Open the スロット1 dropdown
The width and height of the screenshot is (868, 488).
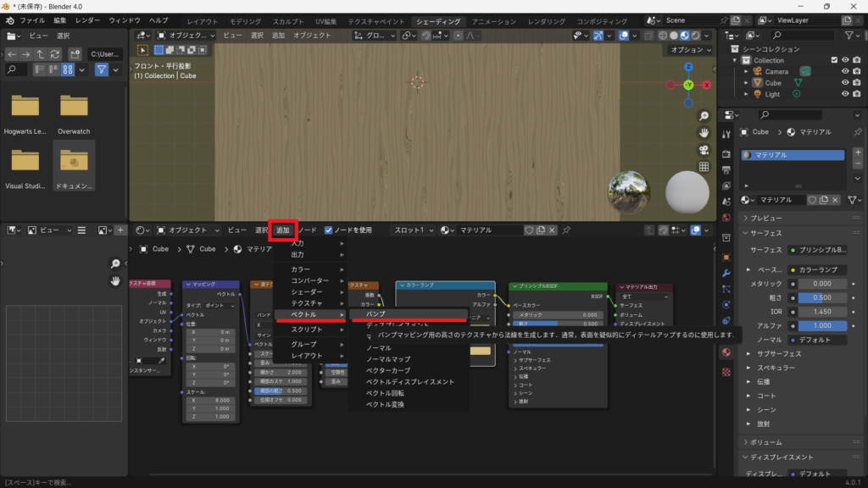[413, 230]
